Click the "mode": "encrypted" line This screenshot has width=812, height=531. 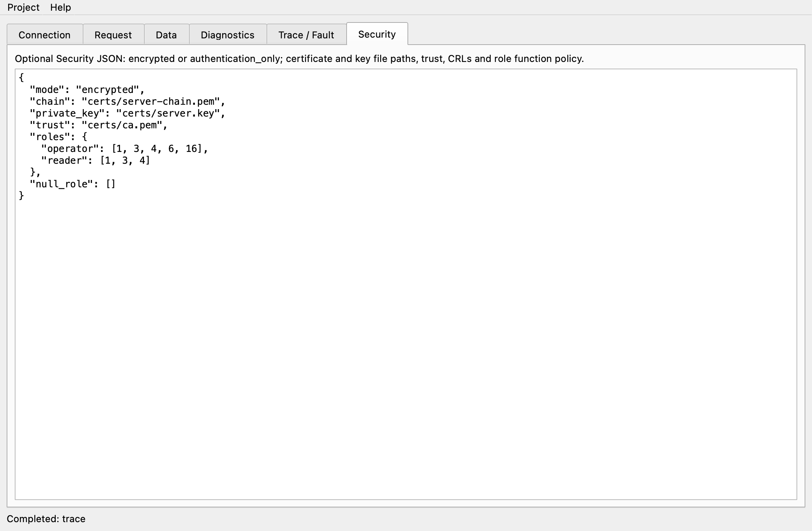click(x=87, y=90)
